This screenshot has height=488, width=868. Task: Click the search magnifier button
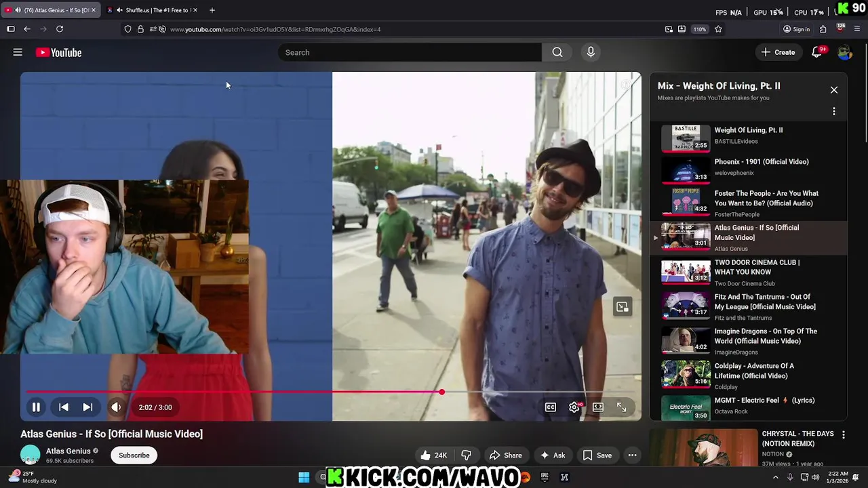557,52
